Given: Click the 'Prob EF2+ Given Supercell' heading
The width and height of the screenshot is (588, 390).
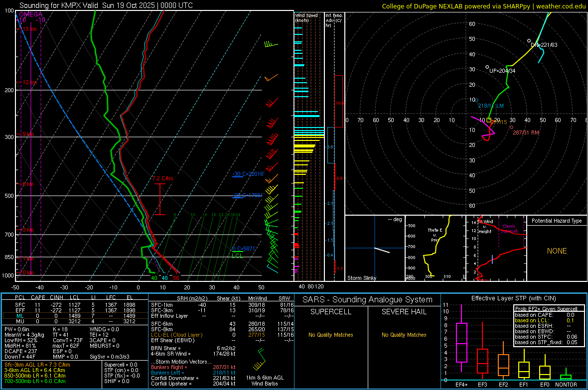Looking at the screenshot, I should tap(546, 309).
